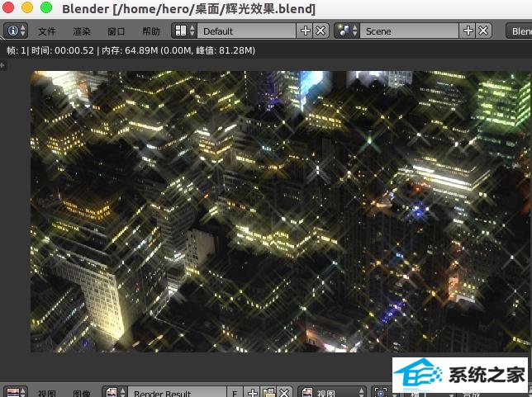Open the Info editor type selector
Image resolution: width=532 pixels, height=397 pixels.
[x=16, y=31]
